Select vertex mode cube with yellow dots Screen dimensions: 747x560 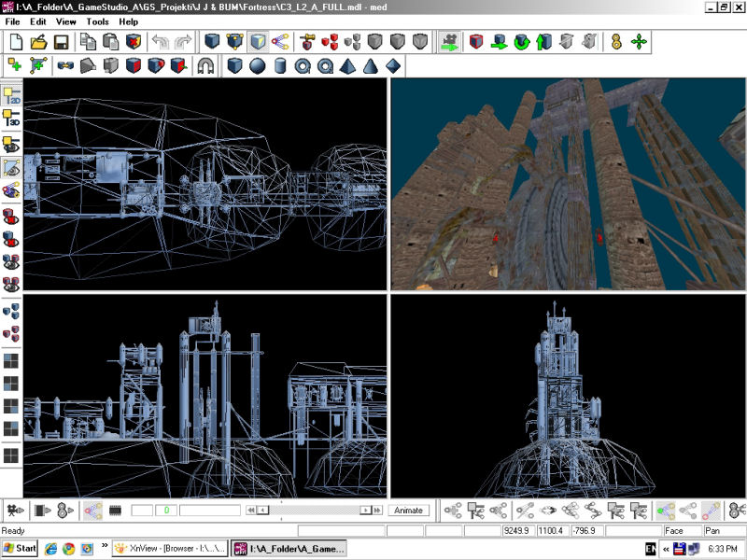click(235, 42)
